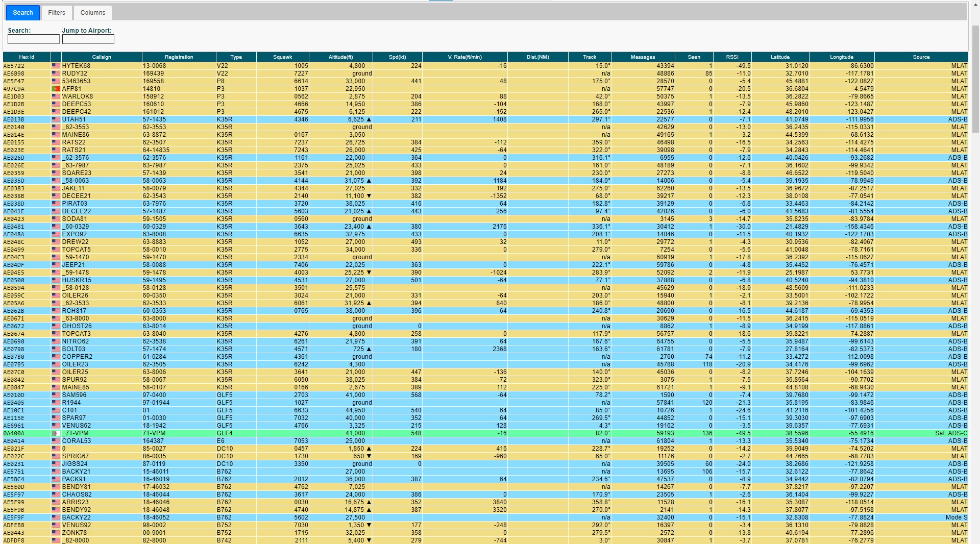The image size is (980, 544).
Task: Open the Filters tab
Action: coord(57,13)
